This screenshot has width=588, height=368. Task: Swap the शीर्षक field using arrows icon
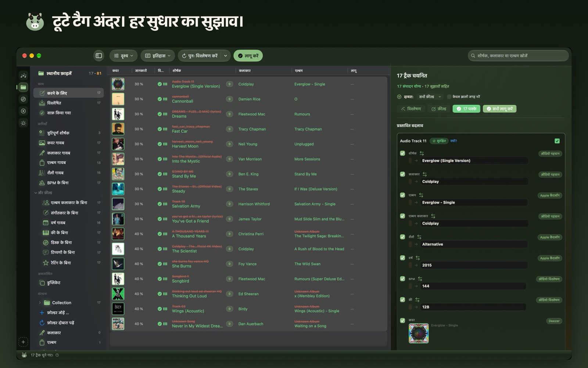pyautogui.click(x=422, y=153)
